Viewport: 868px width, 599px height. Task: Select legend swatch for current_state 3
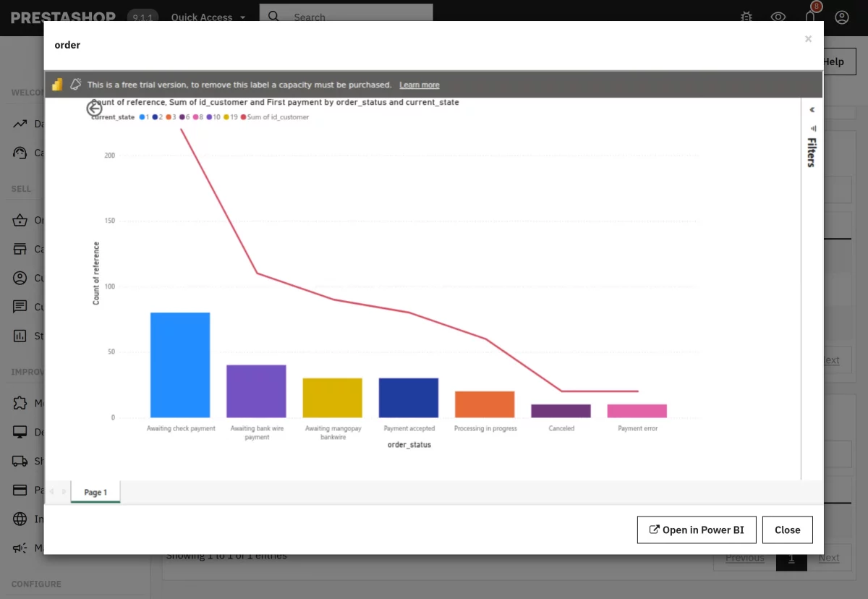[x=169, y=117]
